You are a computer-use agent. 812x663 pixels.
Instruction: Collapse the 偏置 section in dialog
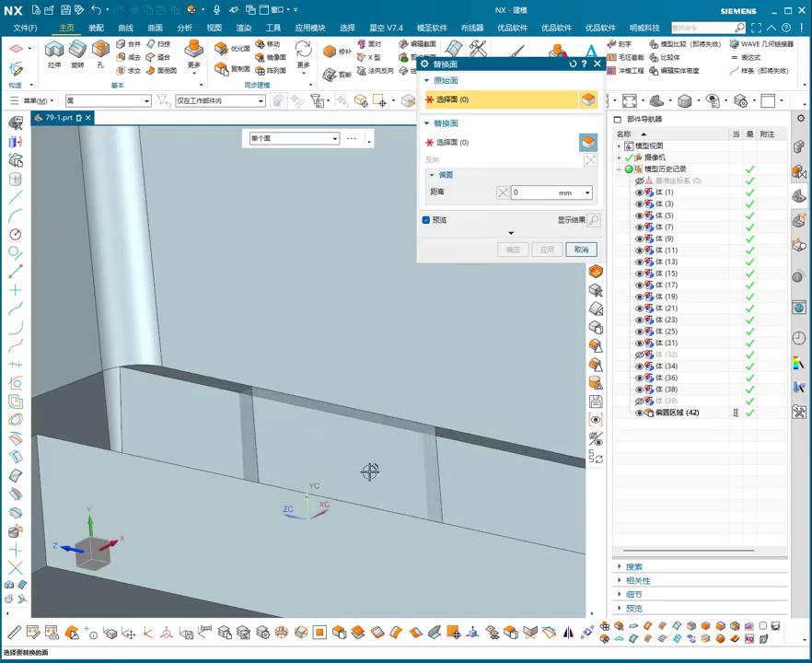[x=433, y=174]
